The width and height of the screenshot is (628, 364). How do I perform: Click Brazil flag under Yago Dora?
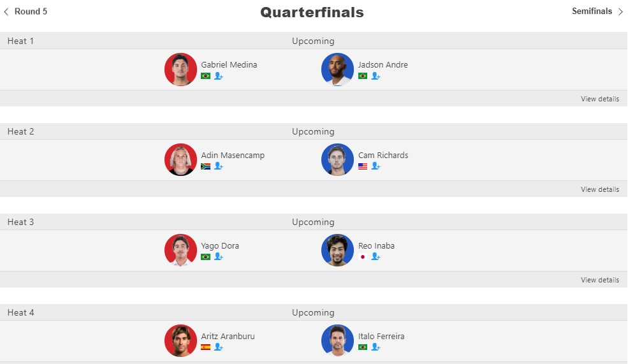[x=205, y=257]
